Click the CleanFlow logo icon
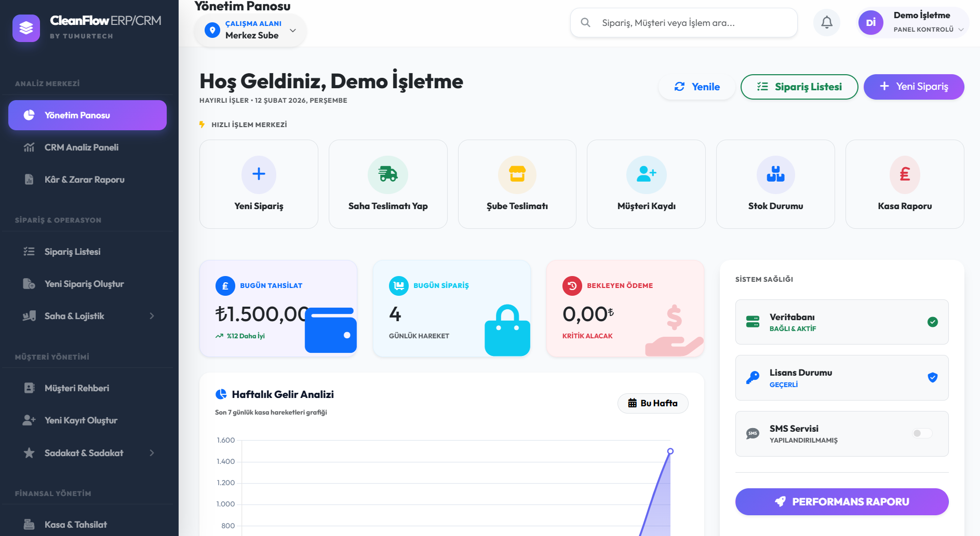 tap(26, 28)
